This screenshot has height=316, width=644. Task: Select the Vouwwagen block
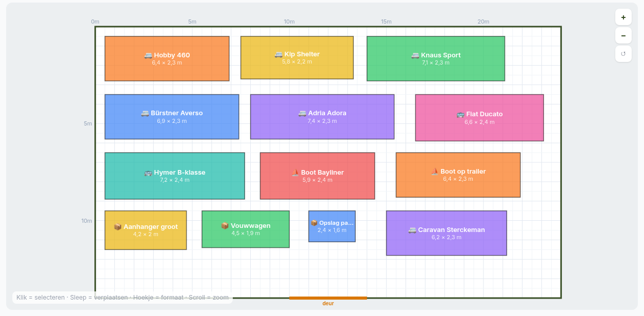tap(246, 229)
